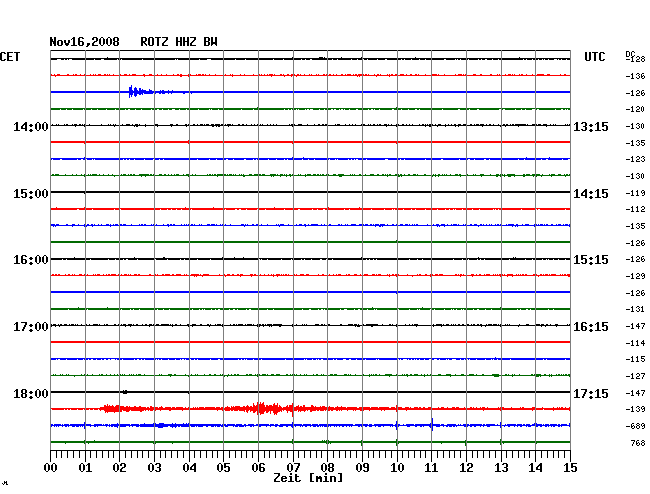Screen dimensions: 650x494
Task: Select the DC offset value -689
Action: point(635,426)
